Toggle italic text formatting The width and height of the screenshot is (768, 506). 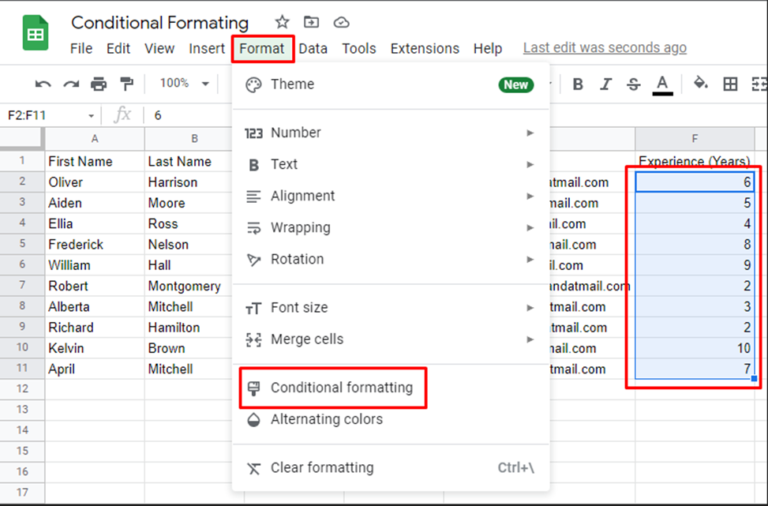(x=606, y=84)
